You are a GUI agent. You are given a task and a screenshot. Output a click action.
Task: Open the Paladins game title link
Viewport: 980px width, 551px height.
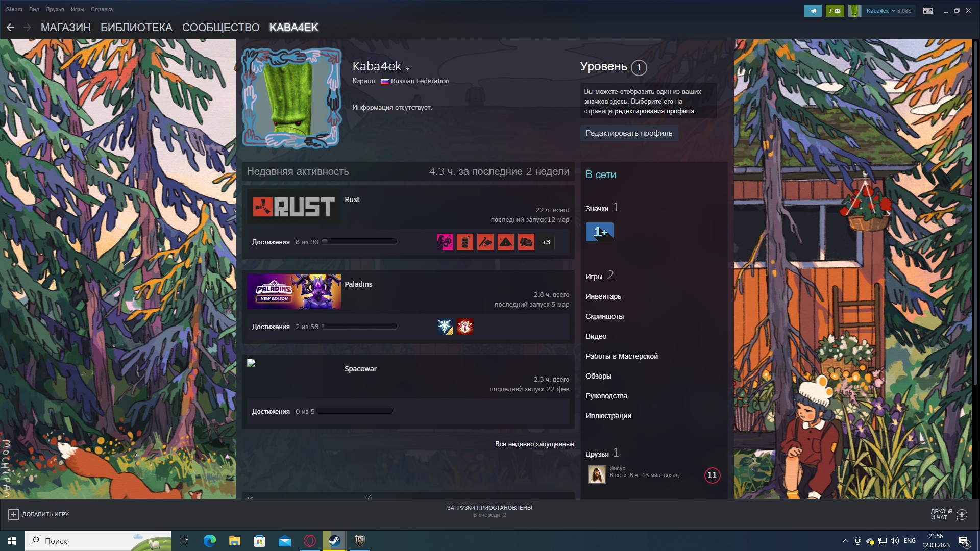[x=358, y=284]
